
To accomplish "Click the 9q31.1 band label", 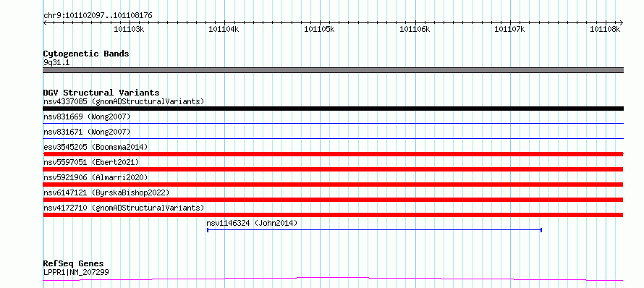I will [56, 63].
